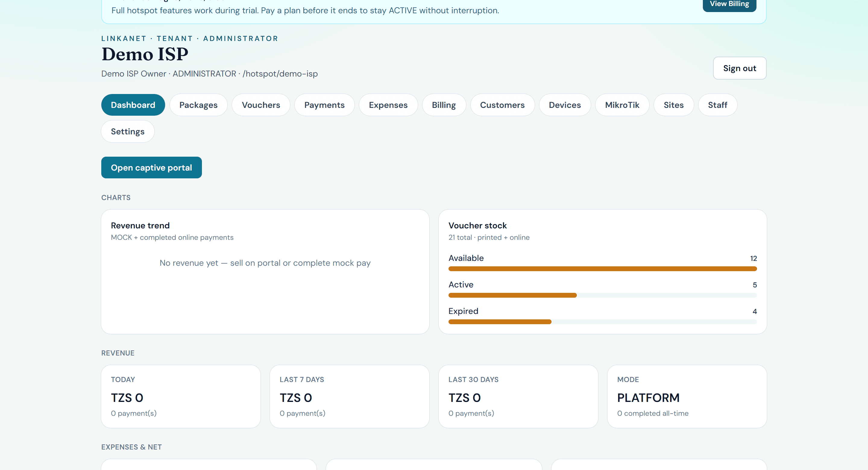The image size is (868, 470).
Task: View the Customers tab
Action: tap(502, 105)
